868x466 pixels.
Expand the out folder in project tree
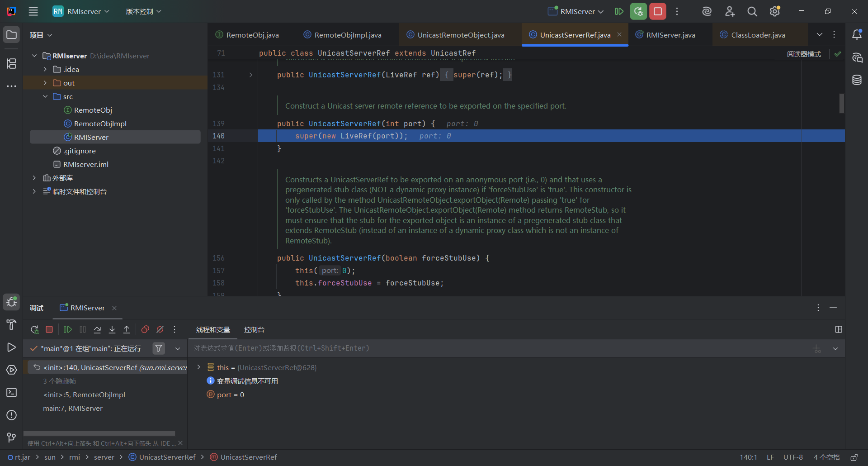(x=45, y=83)
